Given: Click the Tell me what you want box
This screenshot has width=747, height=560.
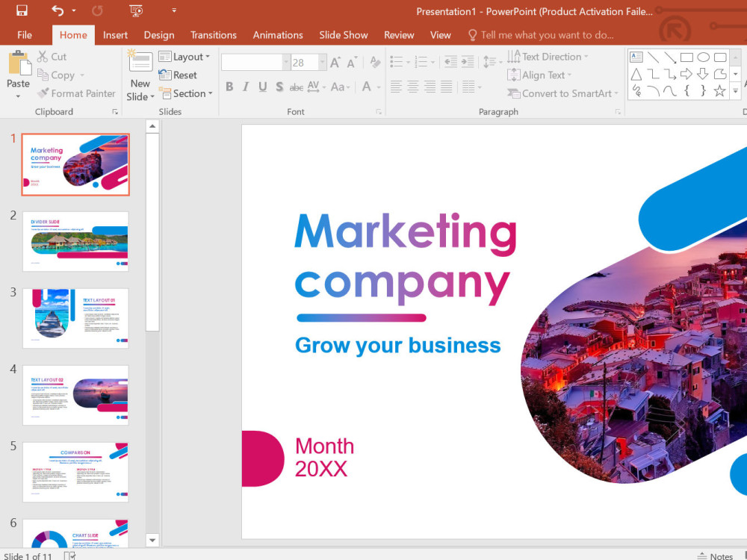Looking at the screenshot, I should [541, 35].
